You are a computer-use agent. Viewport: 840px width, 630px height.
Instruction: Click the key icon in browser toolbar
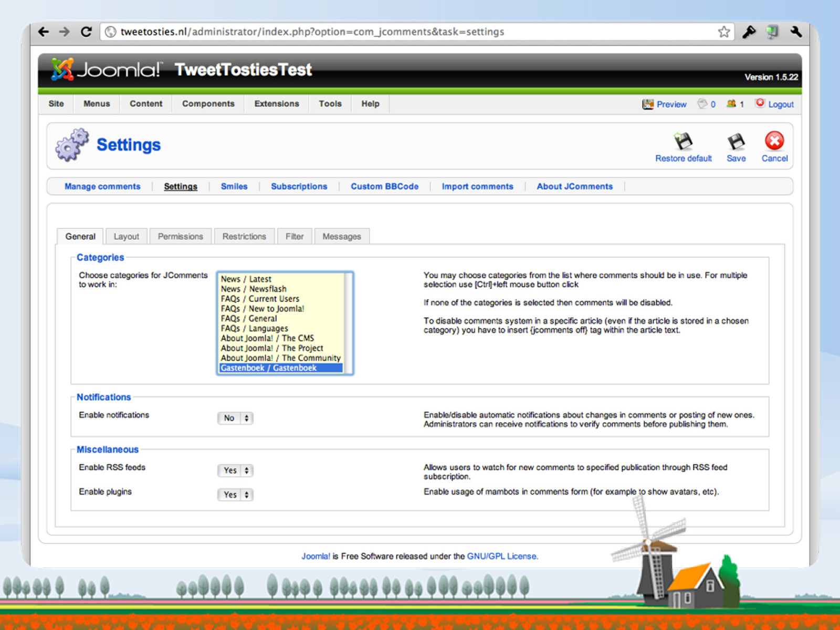pyautogui.click(x=749, y=32)
